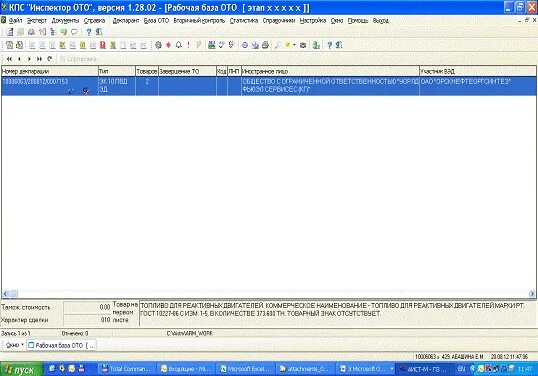538x376 pixels.
Task: Click the magnifier search icon
Action: [x=278, y=45]
